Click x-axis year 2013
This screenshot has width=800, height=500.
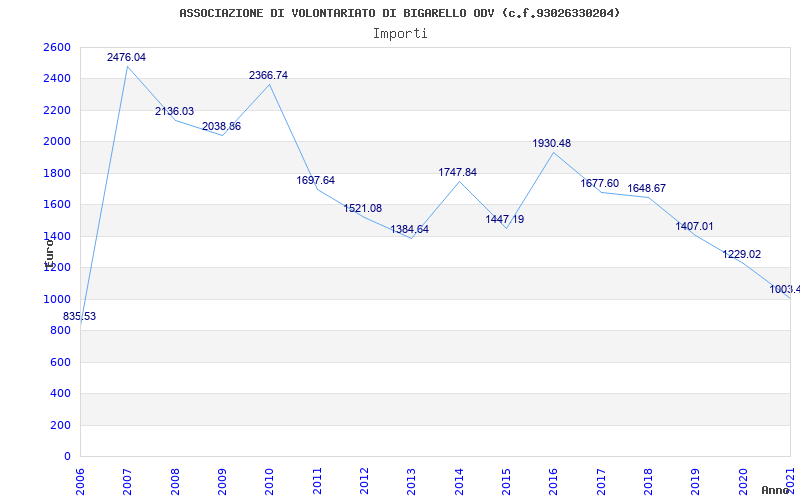coord(412,481)
